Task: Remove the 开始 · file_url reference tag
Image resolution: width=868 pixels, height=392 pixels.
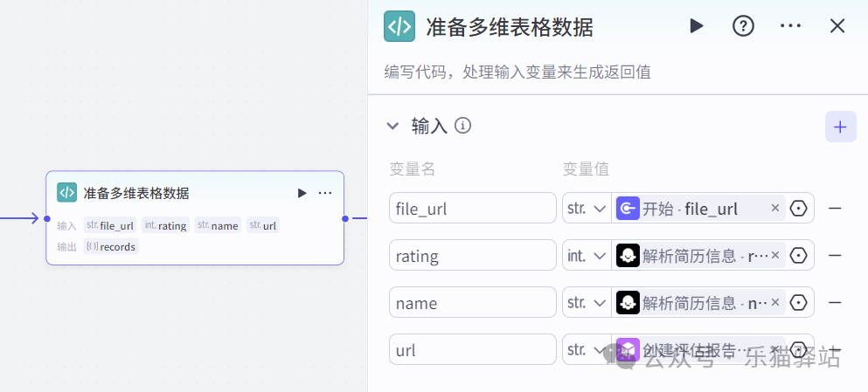Action: click(x=774, y=209)
